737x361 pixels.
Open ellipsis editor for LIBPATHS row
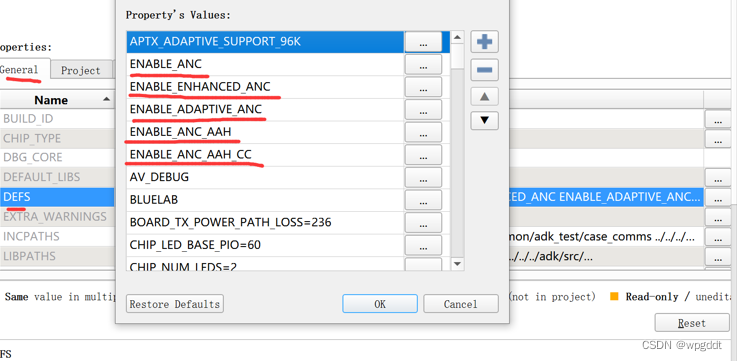718,257
